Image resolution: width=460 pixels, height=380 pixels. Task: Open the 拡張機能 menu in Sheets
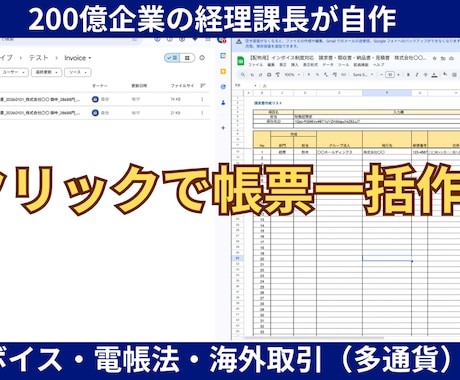click(x=361, y=65)
